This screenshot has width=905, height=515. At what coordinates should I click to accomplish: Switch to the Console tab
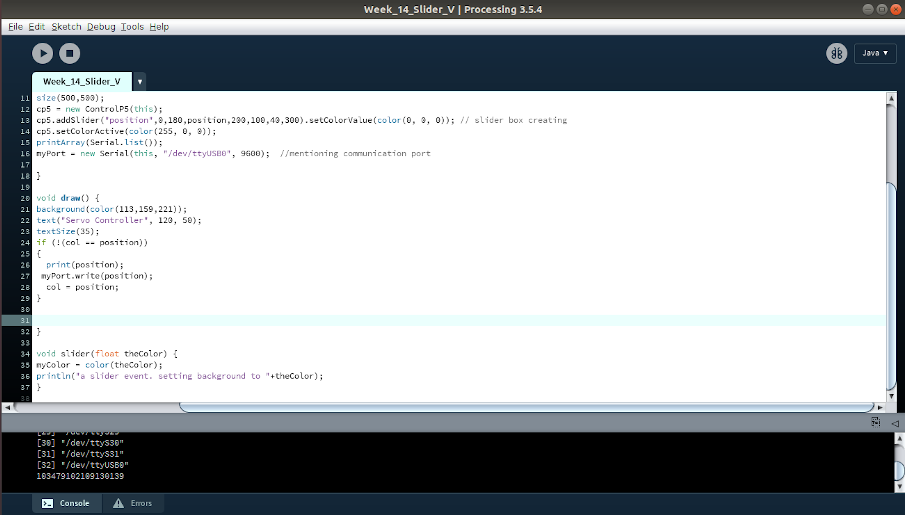(65, 503)
